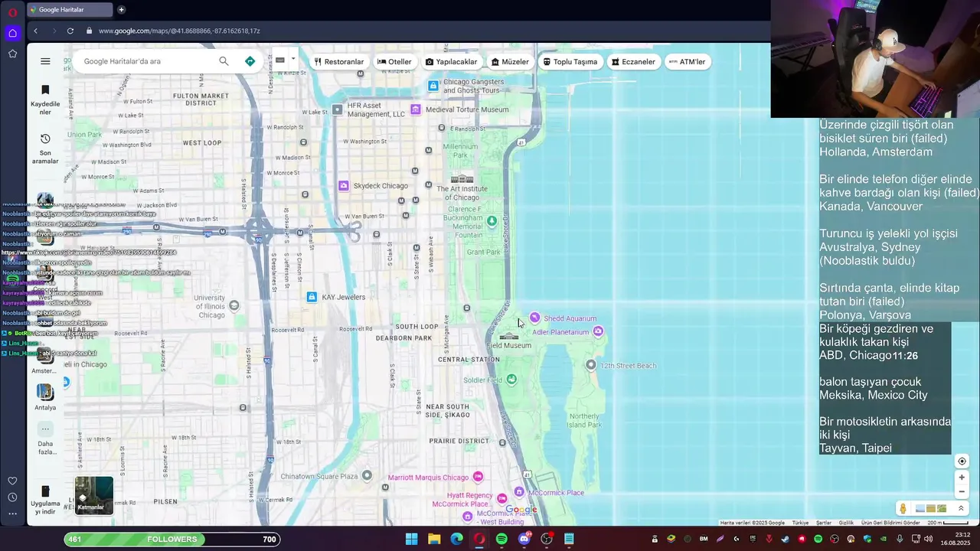Click the Skydeck Chicago pin

[344, 185]
